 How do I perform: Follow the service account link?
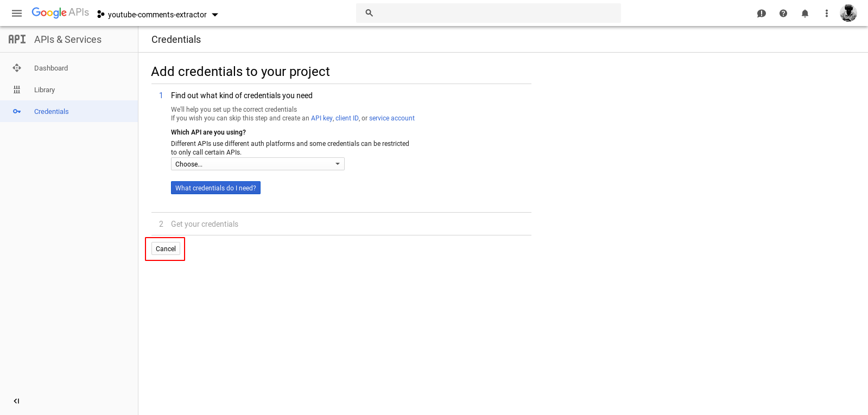click(x=391, y=118)
